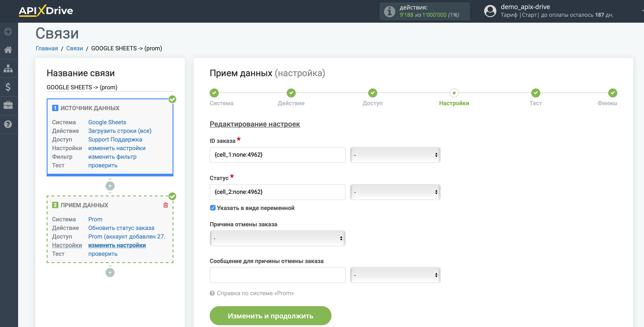Open the home icon in sidebar
644x327 pixels.
(8, 50)
